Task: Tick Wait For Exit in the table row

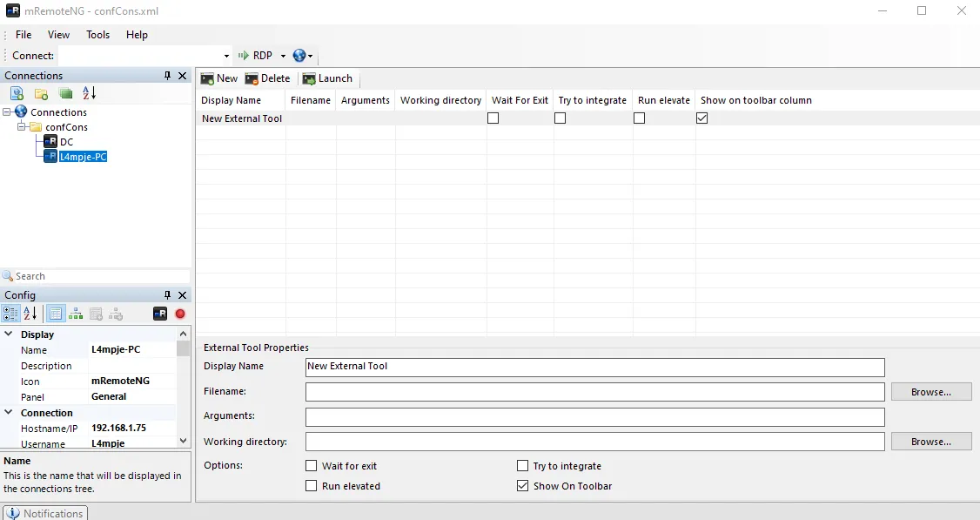Action: point(493,118)
